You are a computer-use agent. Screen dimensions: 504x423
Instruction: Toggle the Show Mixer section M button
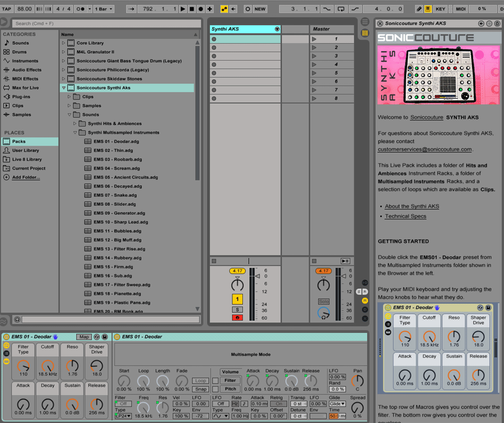(x=365, y=301)
